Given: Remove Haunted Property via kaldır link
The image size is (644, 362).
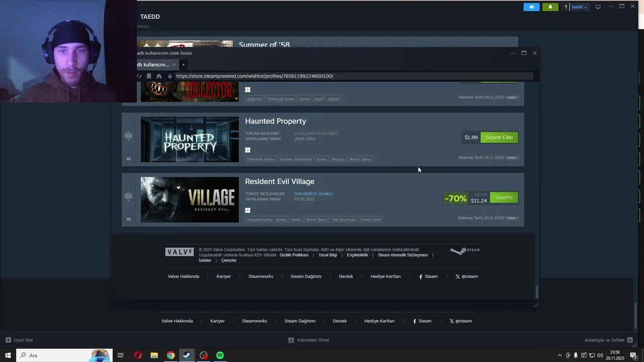Looking at the screenshot, I should coord(512,158).
